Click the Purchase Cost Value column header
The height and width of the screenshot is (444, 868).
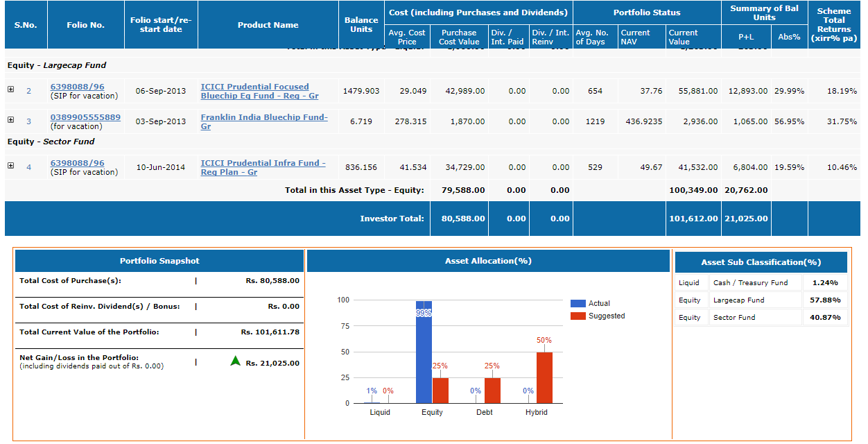click(459, 37)
